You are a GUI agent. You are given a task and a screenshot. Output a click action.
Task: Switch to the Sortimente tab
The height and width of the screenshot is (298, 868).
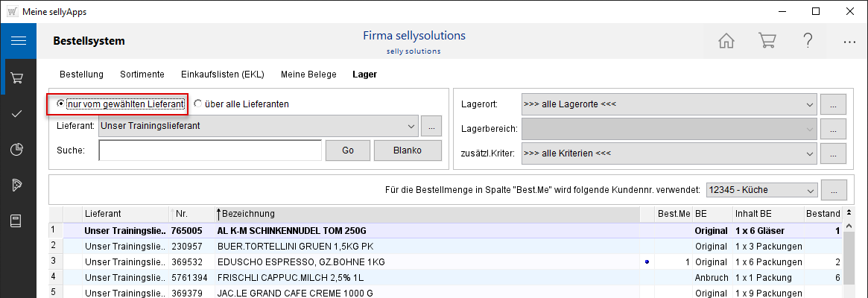click(x=142, y=74)
